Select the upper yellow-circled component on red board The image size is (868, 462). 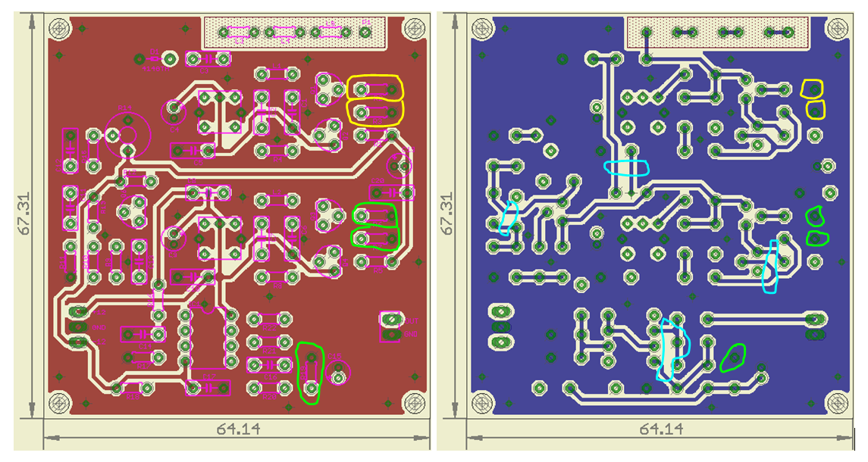[x=375, y=89]
